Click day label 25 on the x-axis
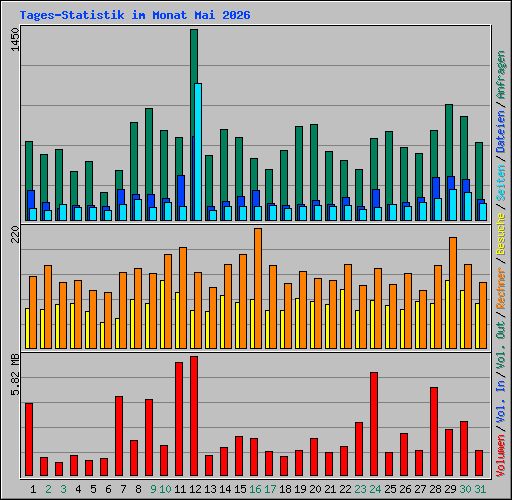The width and height of the screenshot is (512, 500). pyautogui.click(x=390, y=489)
